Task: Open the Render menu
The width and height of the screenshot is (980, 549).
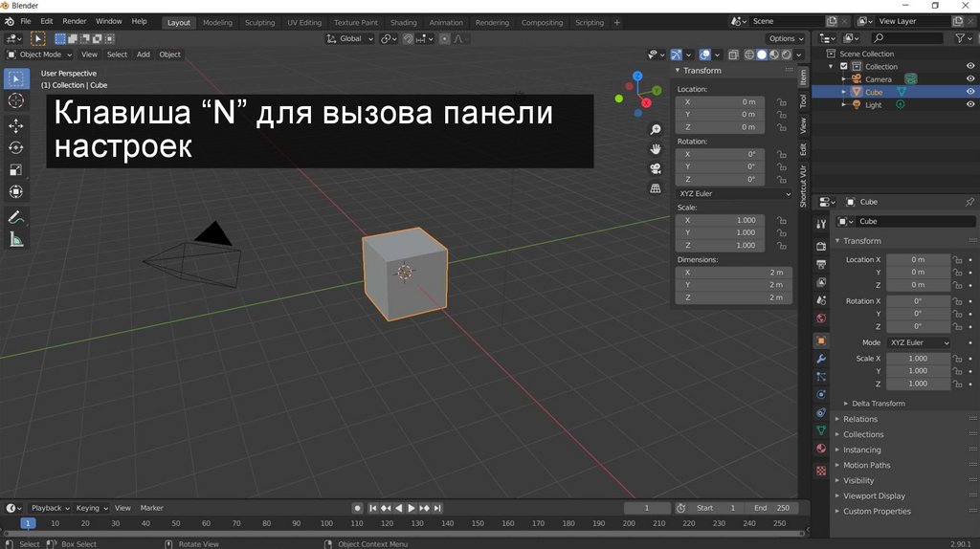Action: (x=74, y=21)
